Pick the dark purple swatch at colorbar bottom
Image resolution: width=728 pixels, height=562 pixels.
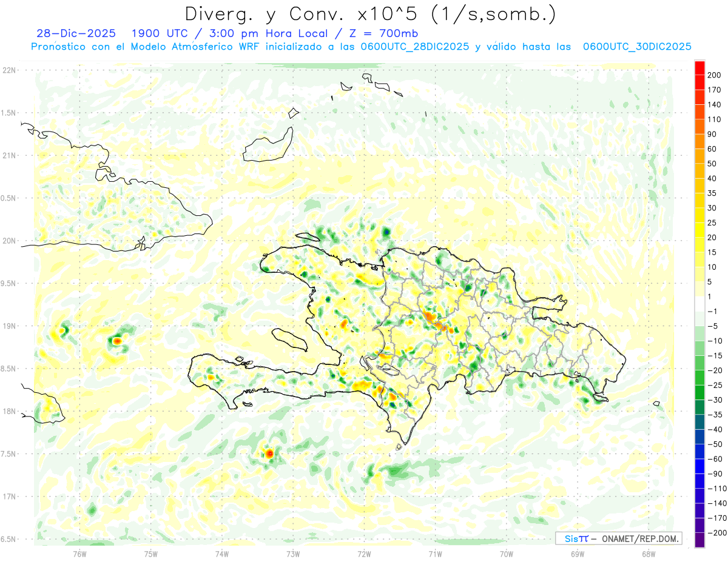[700, 540]
